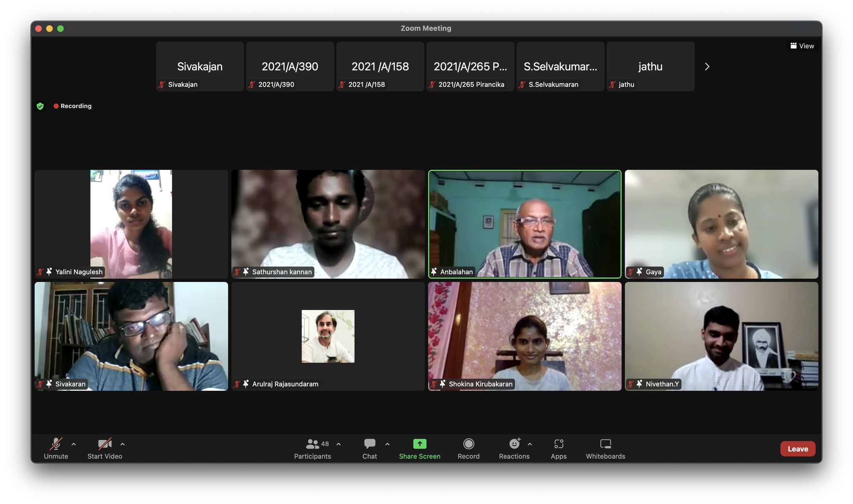The image size is (853, 504).
Task: Click pin icon on Sathurshan kannan label
Action: tap(246, 272)
